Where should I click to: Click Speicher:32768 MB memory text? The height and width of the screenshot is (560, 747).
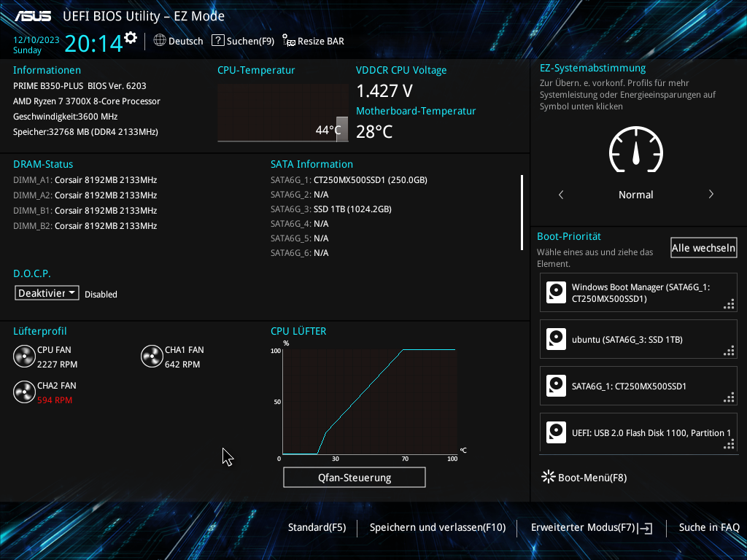85,131
